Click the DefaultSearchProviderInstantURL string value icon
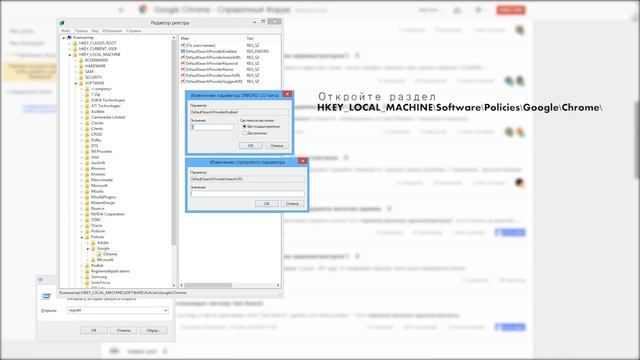Viewport: 640px width, 360px height. point(183,58)
